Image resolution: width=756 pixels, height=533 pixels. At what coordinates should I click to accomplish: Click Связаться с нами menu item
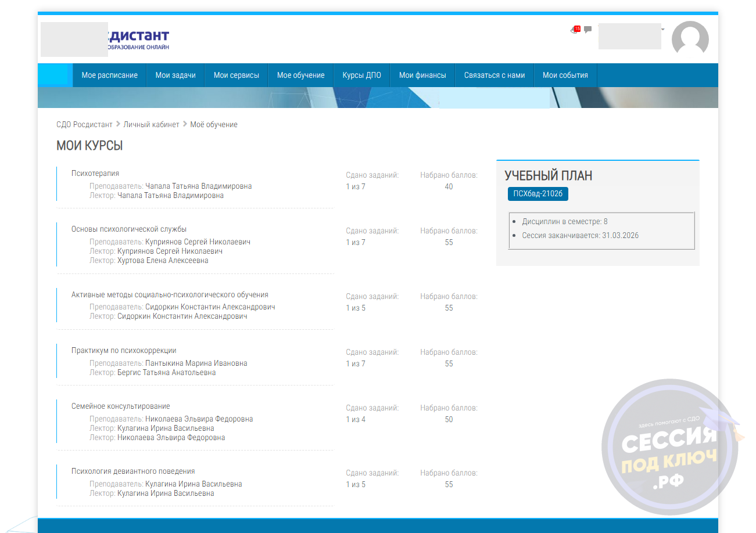tap(494, 75)
